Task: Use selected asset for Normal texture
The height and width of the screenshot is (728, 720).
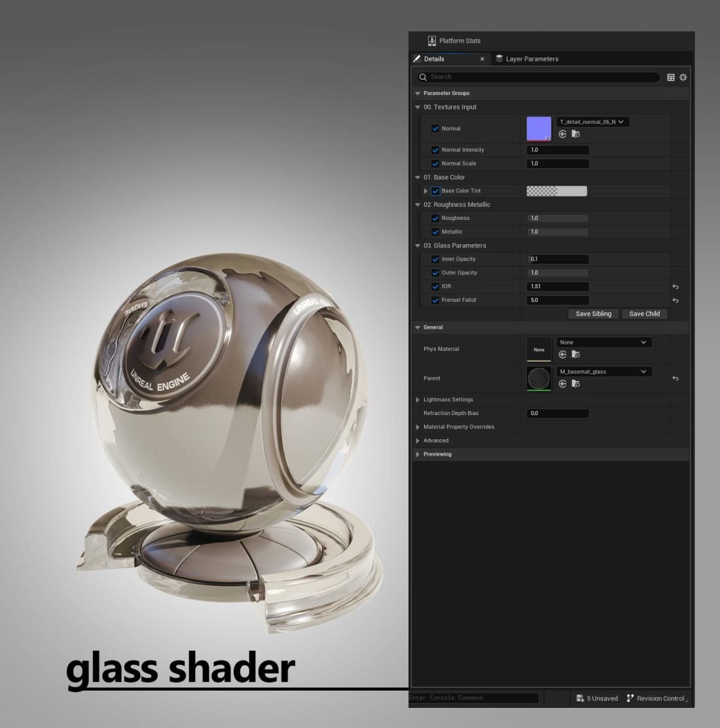Action: tap(563, 134)
